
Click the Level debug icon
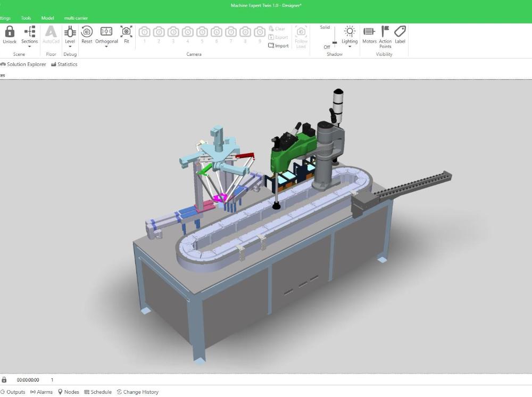(70, 32)
